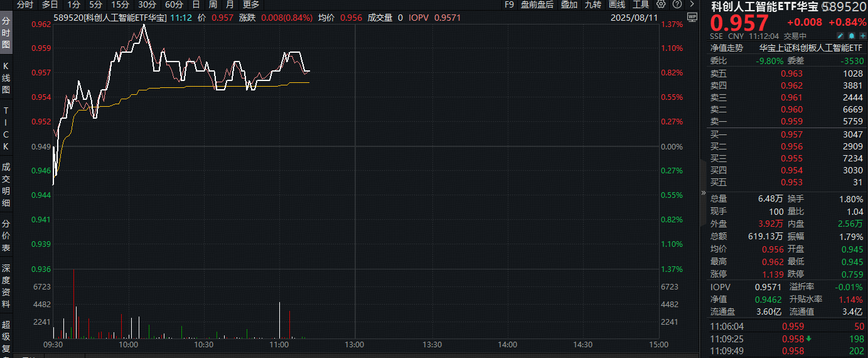Click the sell-one price 0.959
This screenshot has width=868, height=358.
(791, 121)
